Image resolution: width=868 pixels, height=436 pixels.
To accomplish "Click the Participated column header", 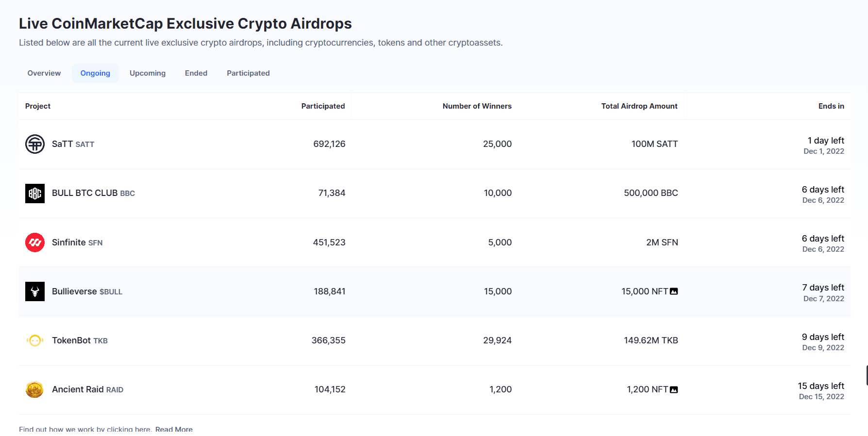I will tap(323, 106).
